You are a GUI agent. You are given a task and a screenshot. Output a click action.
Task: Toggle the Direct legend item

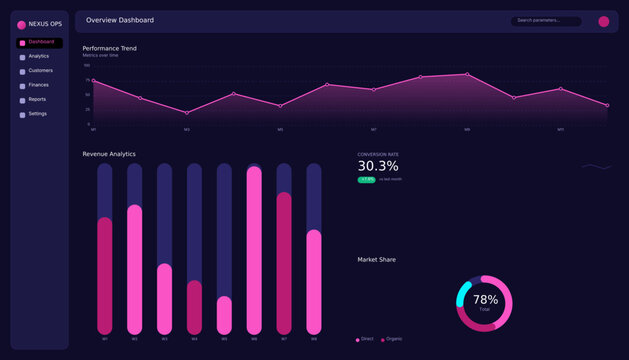[364, 339]
